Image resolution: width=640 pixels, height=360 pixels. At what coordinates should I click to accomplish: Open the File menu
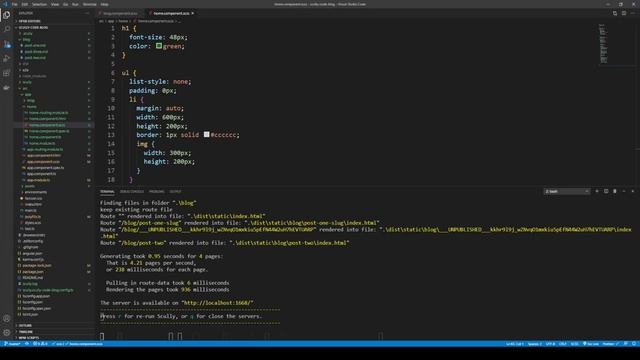[14, 4]
